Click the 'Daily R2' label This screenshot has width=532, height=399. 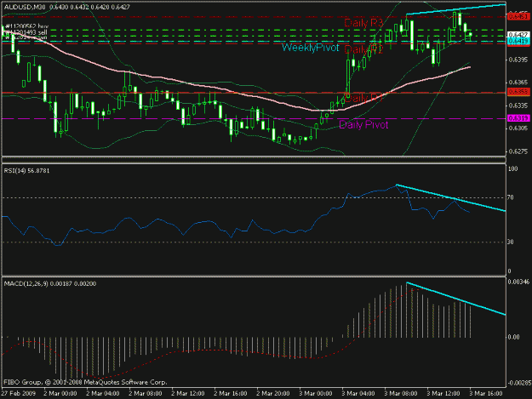363,49
